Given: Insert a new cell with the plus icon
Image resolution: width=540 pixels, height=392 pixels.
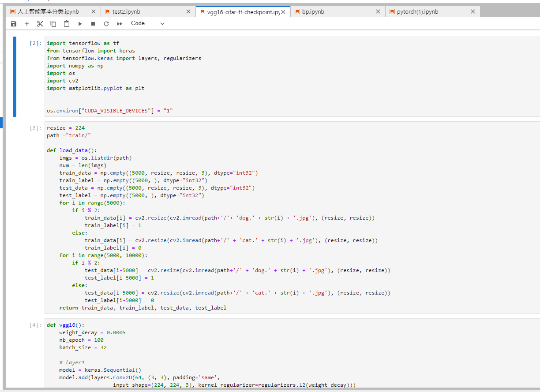Looking at the screenshot, I should 27,24.
